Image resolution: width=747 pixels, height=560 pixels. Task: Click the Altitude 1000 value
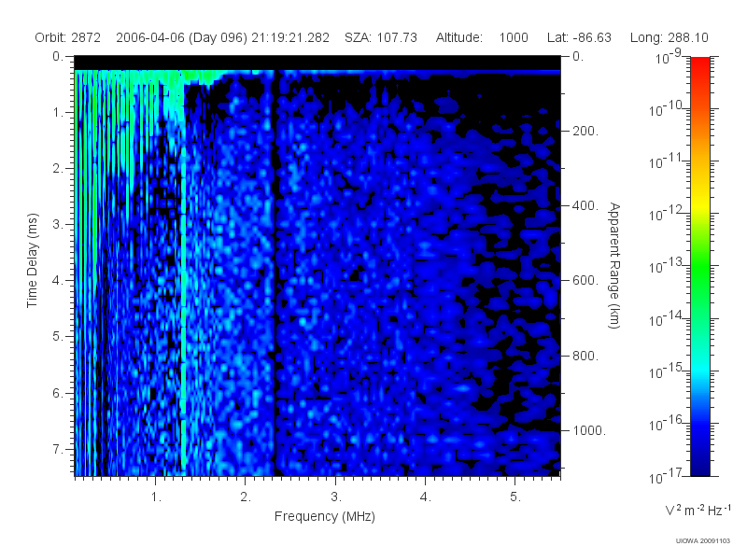(x=513, y=37)
